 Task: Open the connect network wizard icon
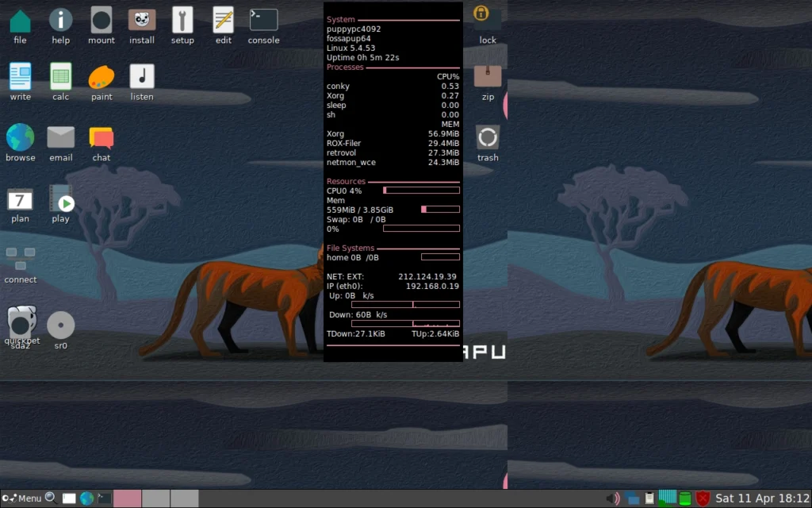[x=20, y=265]
